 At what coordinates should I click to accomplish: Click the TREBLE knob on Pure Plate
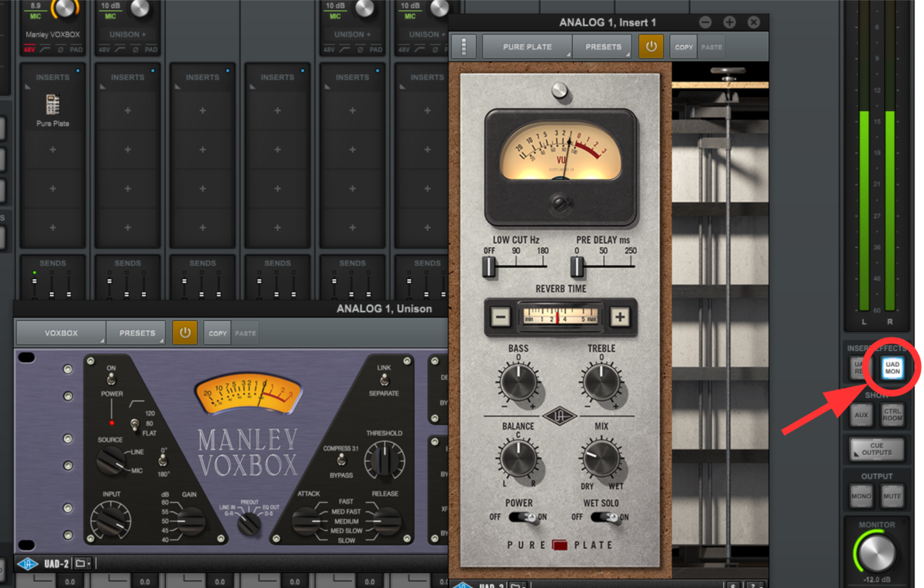601,382
